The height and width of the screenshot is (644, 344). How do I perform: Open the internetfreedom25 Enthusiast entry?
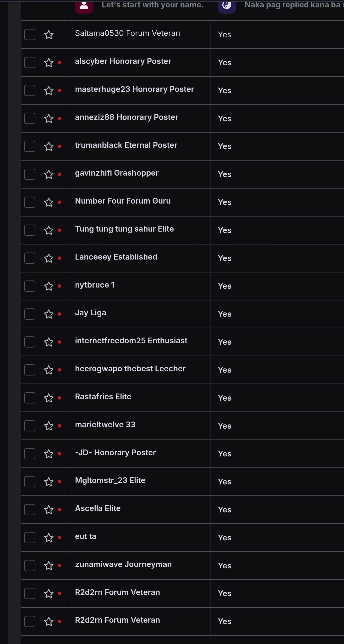[x=139, y=342]
